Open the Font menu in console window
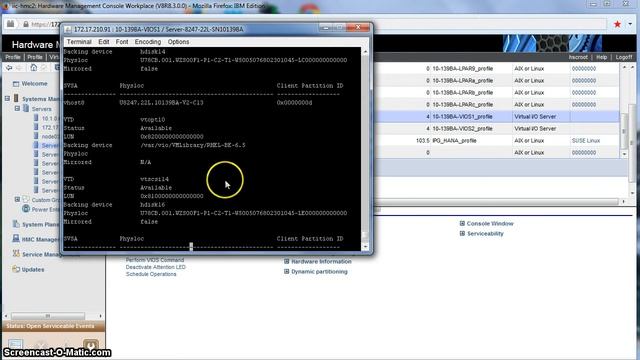Viewport: 640px width, 360px height. 122,42
